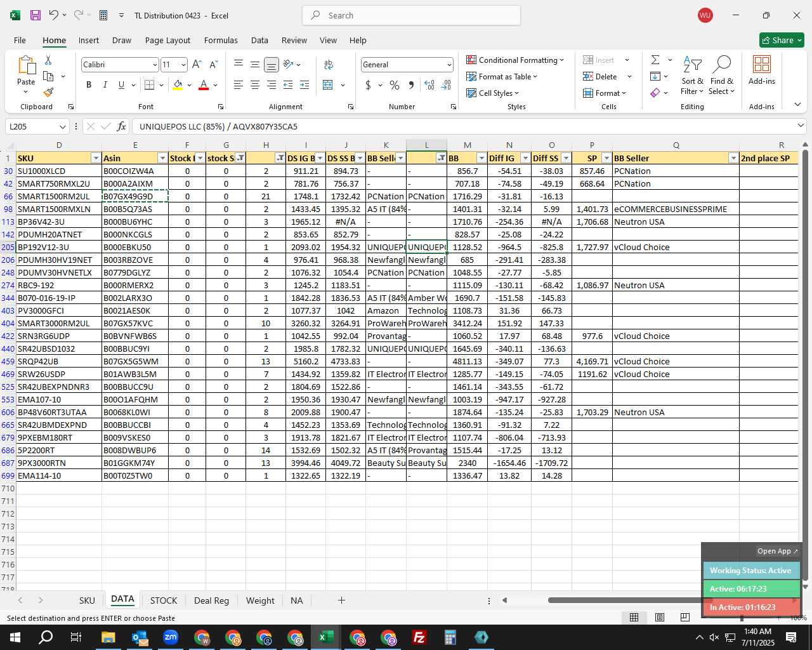Increase the indent level

[304, 85]
